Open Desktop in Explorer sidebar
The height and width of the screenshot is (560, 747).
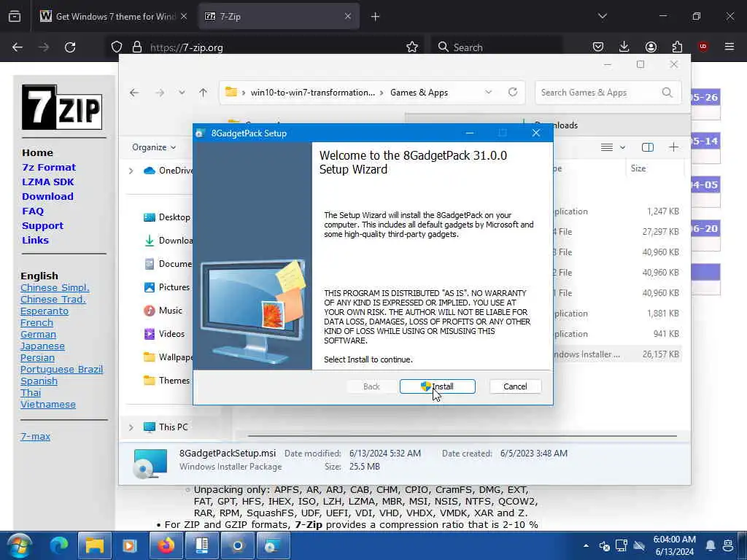click(167, 217)
